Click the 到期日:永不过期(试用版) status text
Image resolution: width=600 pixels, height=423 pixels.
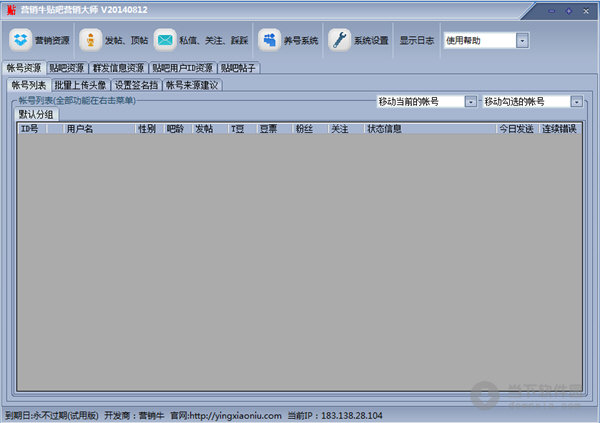(52, 415)
